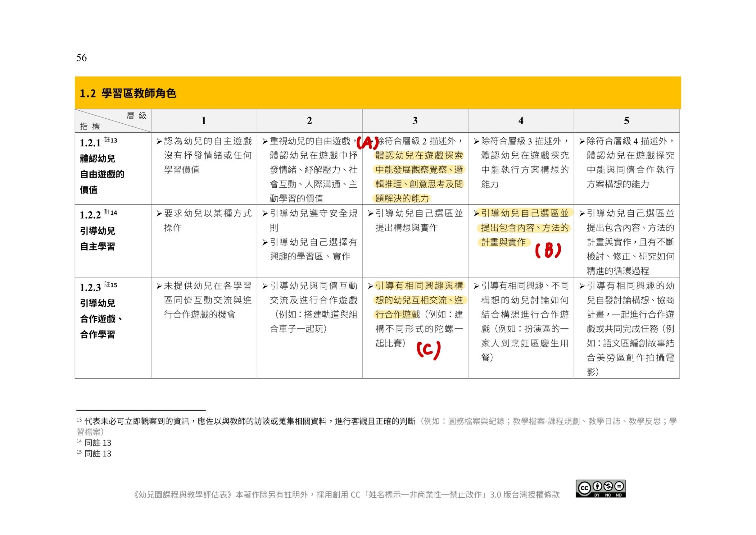The height and width of the screenshot is (535, 756).
Task: Click the arrow bullet in row 1.2.3, level 5 cell
Action: (x=582, y=286)
